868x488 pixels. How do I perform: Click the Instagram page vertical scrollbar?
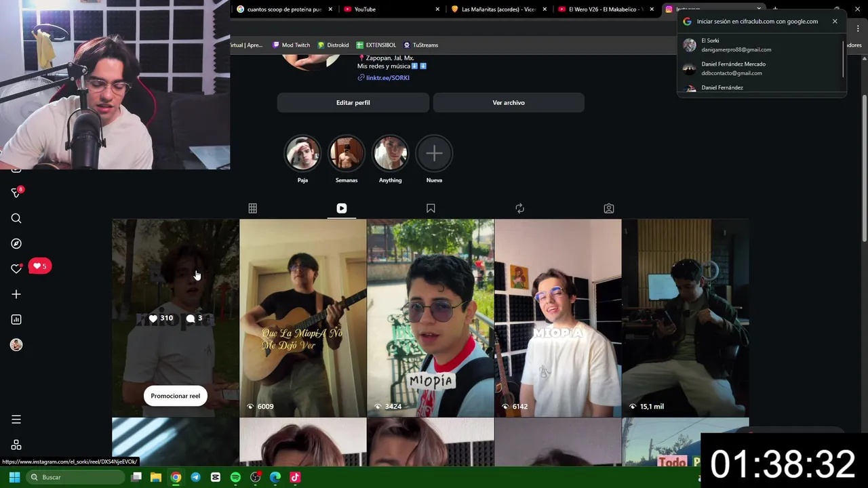[x=865, y=169]
